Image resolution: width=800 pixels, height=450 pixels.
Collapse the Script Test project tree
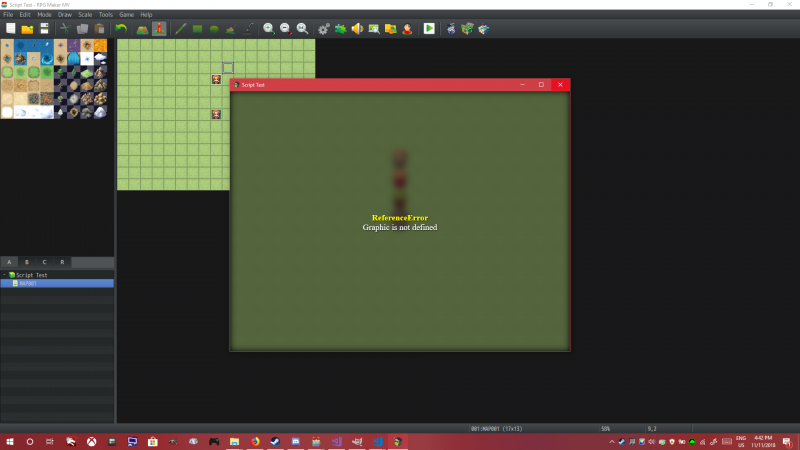(5, 275)
